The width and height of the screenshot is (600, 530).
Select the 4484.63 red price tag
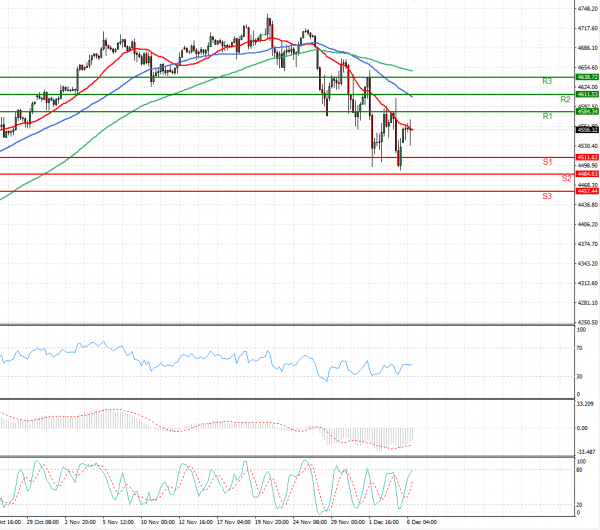[x=587, y=174]
